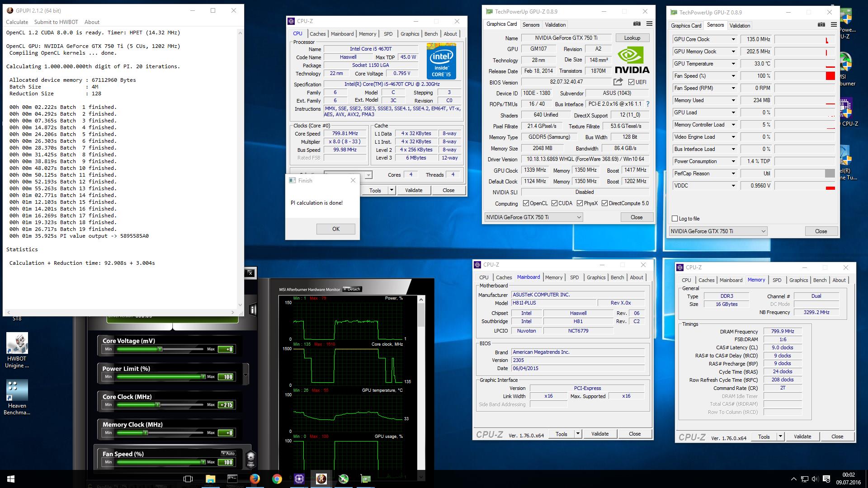
Task: Click the volume icon in system tray
Action: [815, 479]
